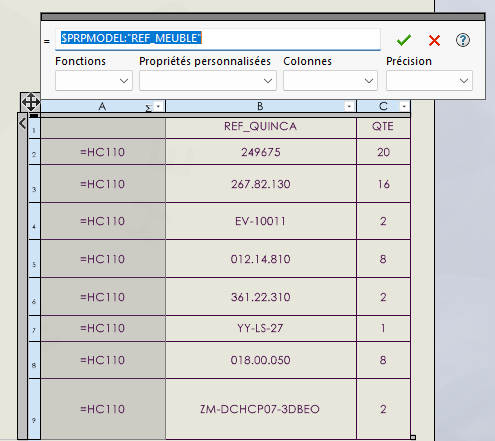Select quantity cell showing 20
Image resolution: width=495 pixels, height=441 pixels.
[x=383, y=152]
